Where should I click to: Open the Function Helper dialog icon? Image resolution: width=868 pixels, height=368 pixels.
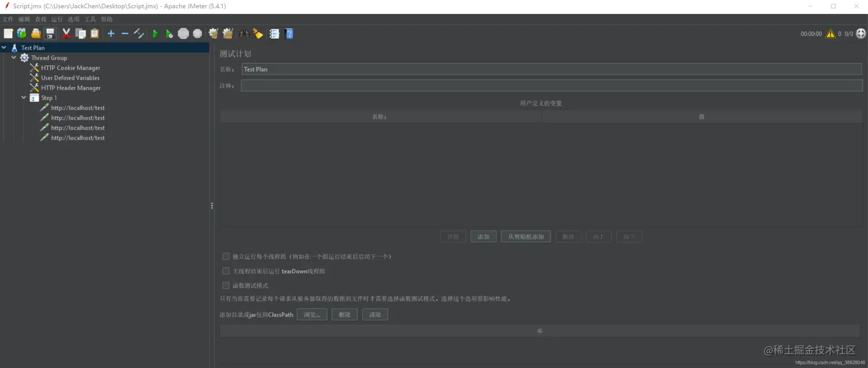[274, 33]
